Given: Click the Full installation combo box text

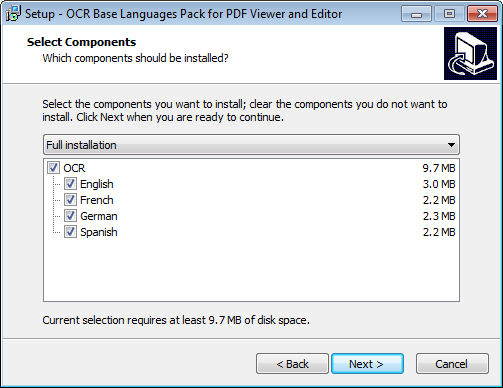Looking at the screenshot, I should 81,145.
